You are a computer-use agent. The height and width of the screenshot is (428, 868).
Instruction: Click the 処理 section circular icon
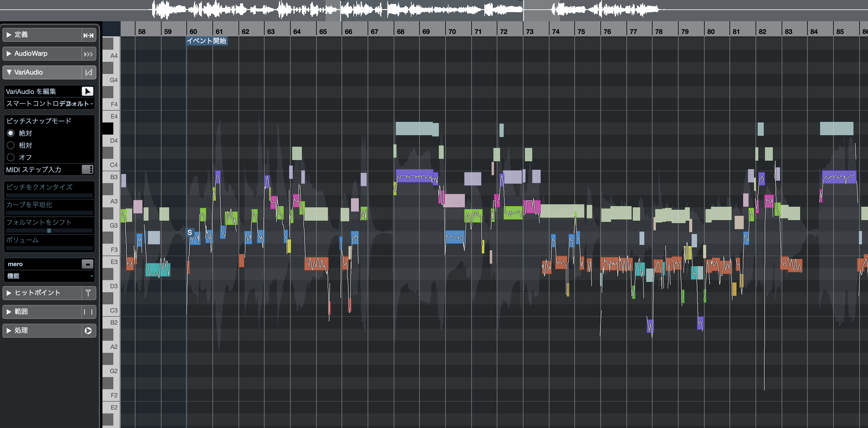tap(88, 331)
